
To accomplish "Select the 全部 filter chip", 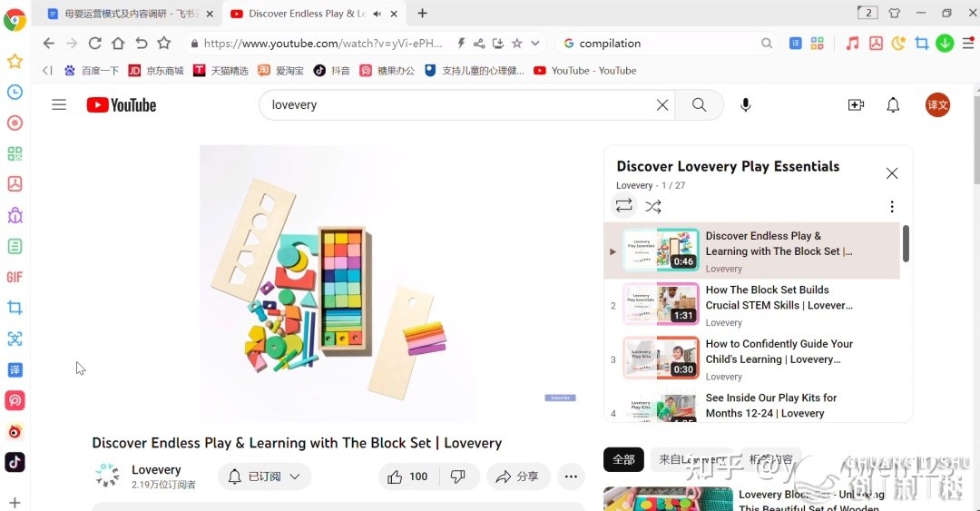I will click(623, 459).
